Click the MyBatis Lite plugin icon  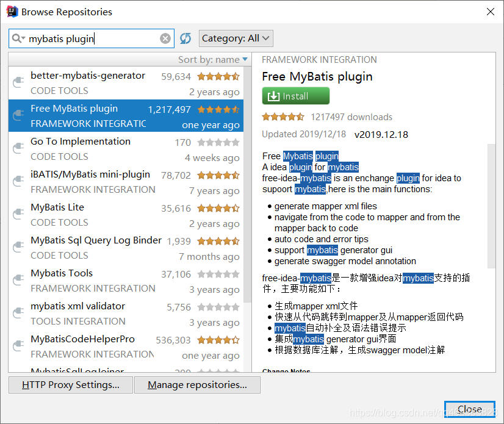pos(18,214)
